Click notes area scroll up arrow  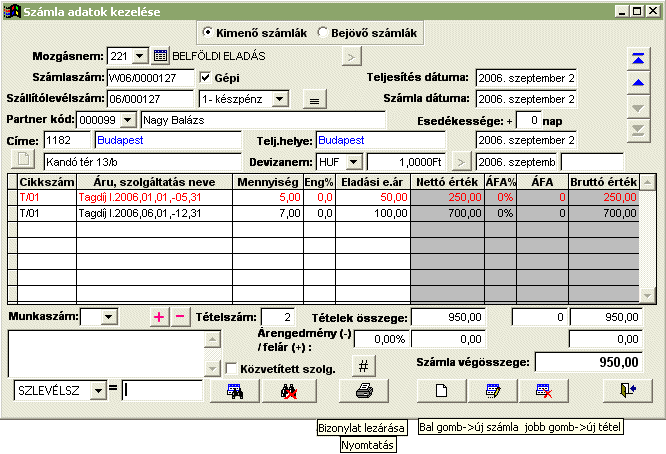[212, 339]
